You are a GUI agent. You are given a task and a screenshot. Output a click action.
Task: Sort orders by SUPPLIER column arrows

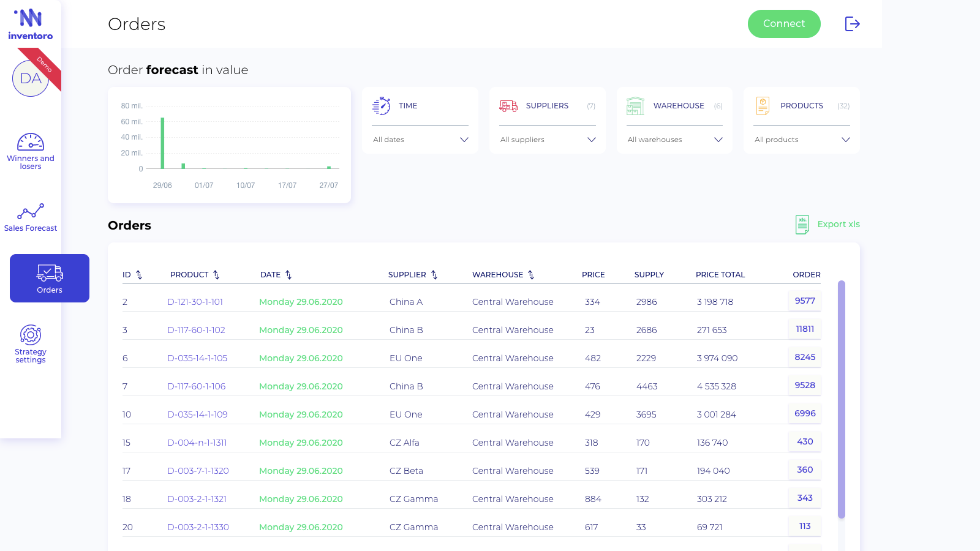click(434, 275)
